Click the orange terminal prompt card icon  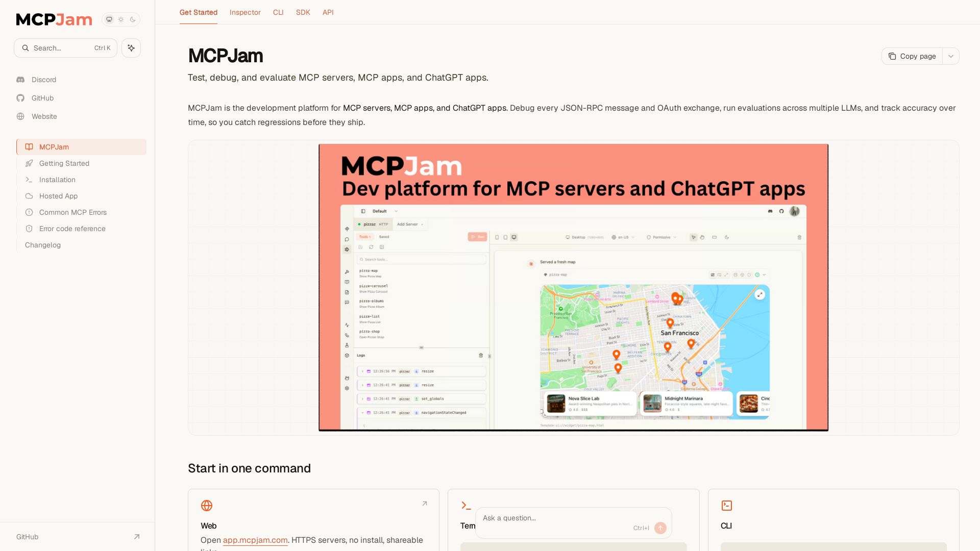click(466, 506)
